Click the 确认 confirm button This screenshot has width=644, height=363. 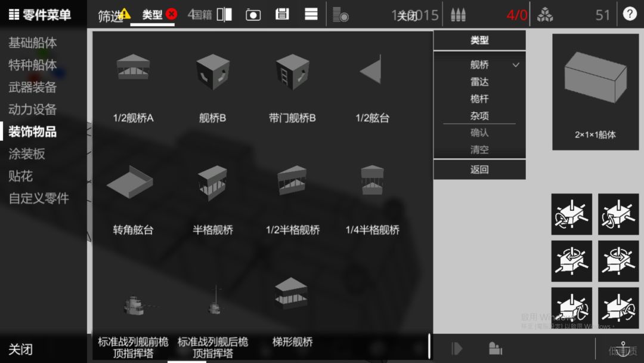click(479, 133)
